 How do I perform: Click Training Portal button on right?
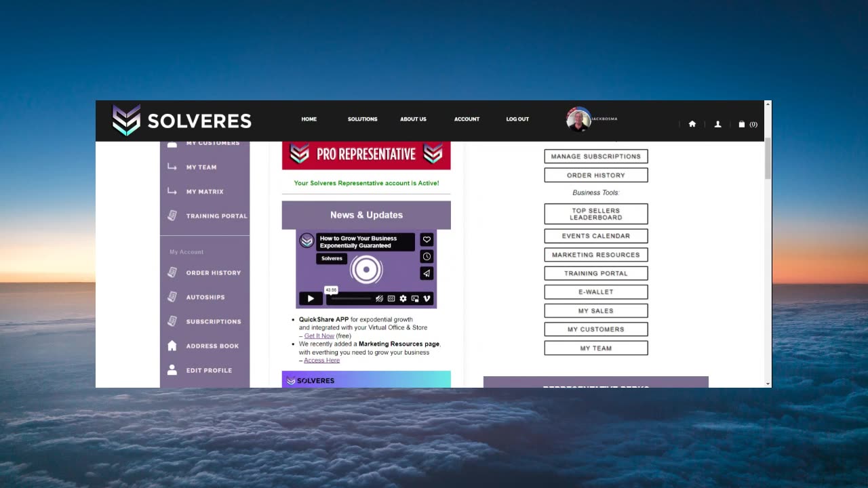point(596,274)
